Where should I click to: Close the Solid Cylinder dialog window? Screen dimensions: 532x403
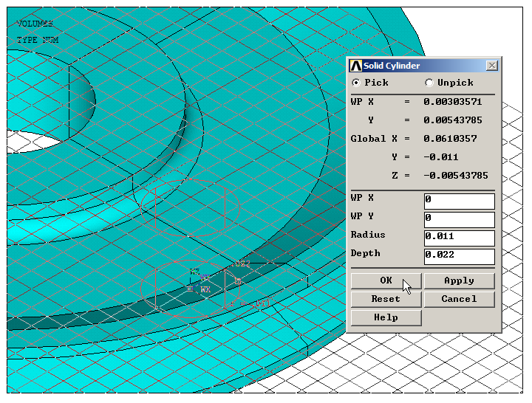[492, 66]
